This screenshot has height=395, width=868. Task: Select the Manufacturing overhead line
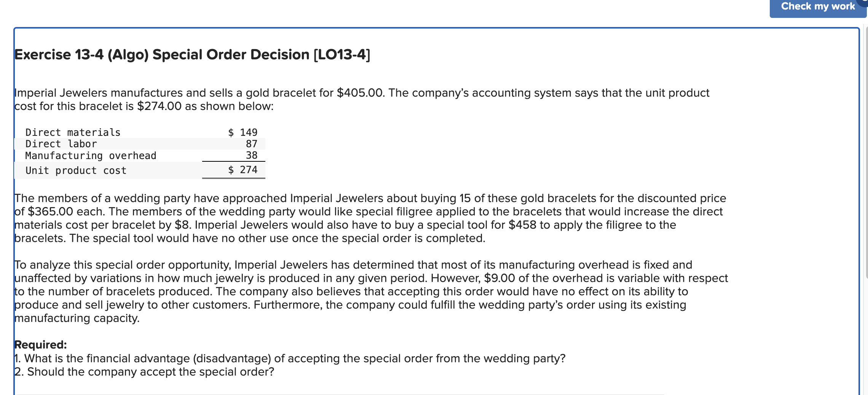(90, 155)
